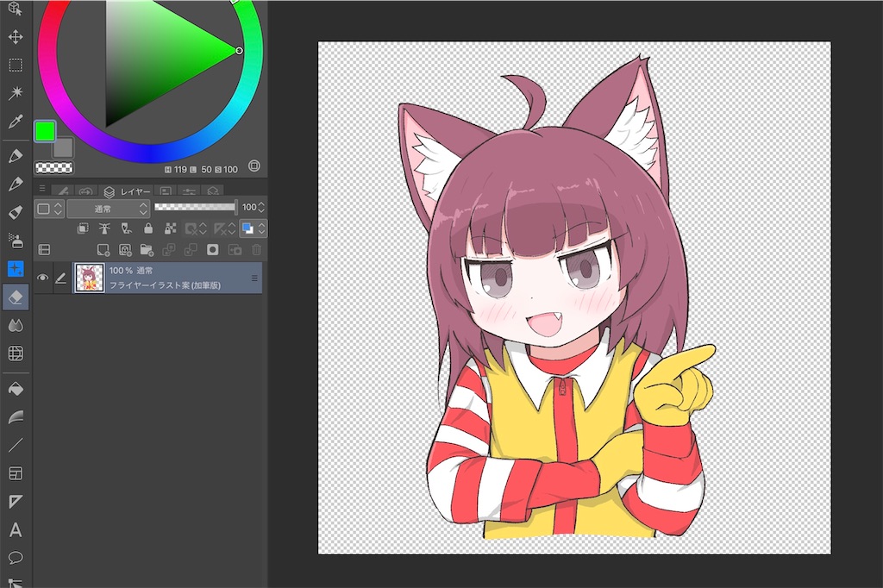This screenshot has height=588, width=883.
Task: Switch color space via circle toggle icon
Action: [x=254, y=166]
